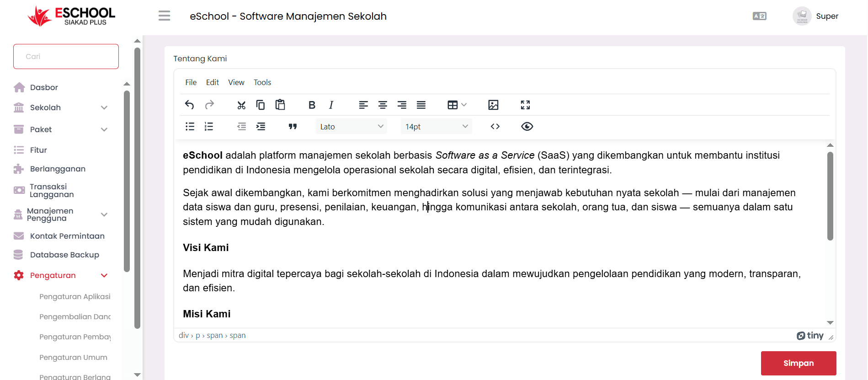
Task: Toggle bold formatting
Action: point(312,105)
